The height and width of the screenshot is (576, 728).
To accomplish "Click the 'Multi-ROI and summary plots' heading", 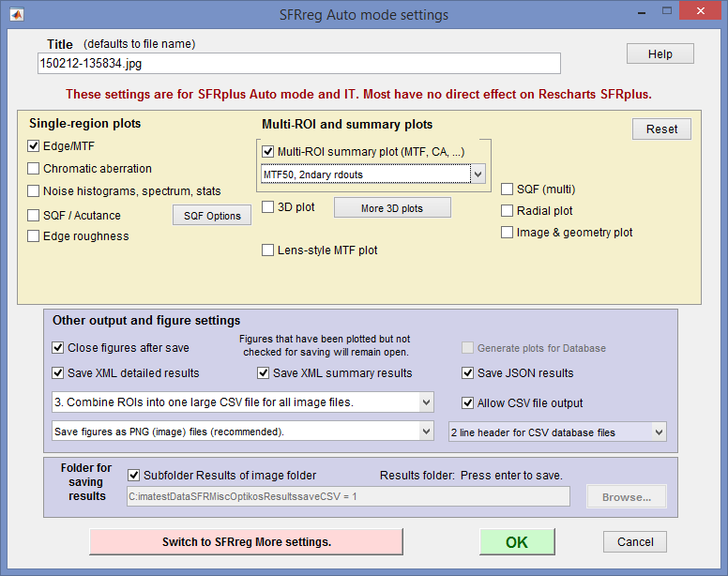I will click(347, 125).
